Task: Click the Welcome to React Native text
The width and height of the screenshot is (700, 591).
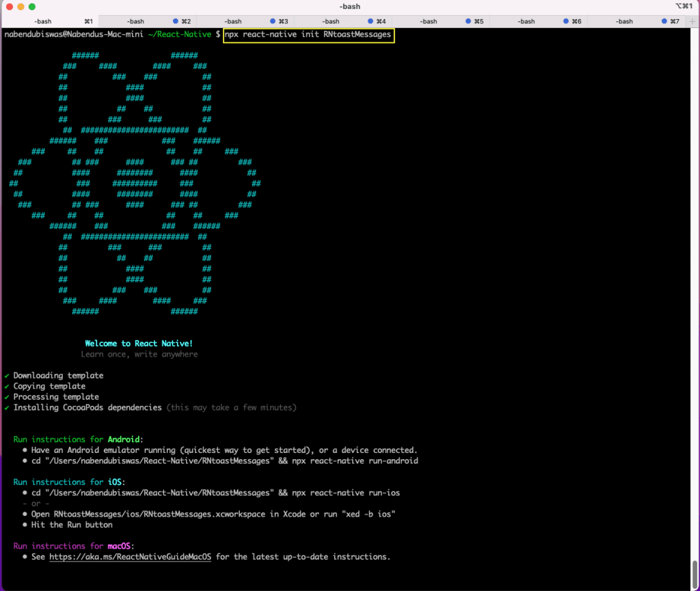Action: coord(139,343)
